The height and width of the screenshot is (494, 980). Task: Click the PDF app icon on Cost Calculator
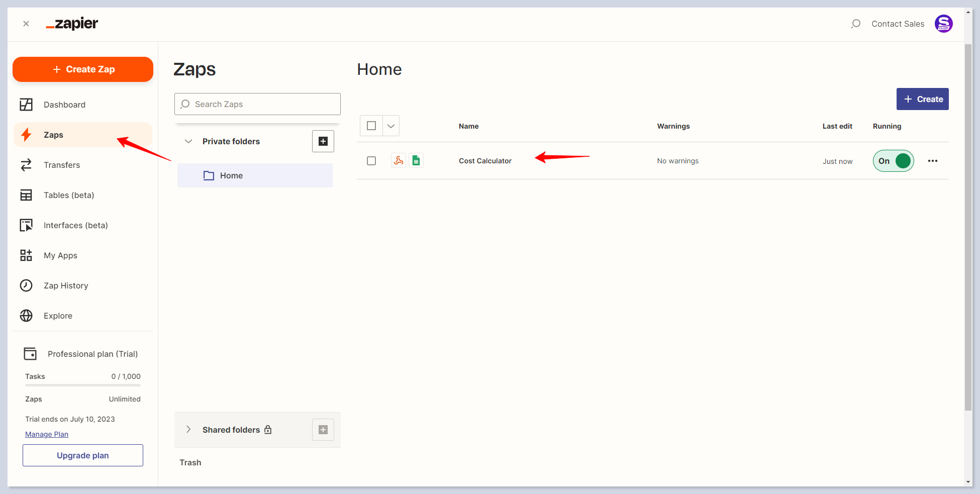pos(399,160)
